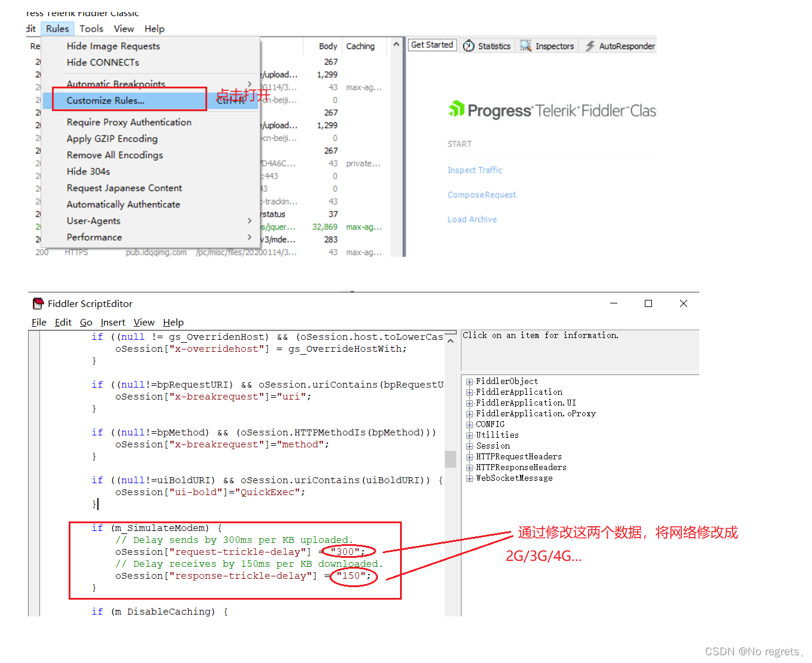Expand the HTTPRequestHeaders tree node
The height and width of the screenshot is (663, 812).
point(470,457)
